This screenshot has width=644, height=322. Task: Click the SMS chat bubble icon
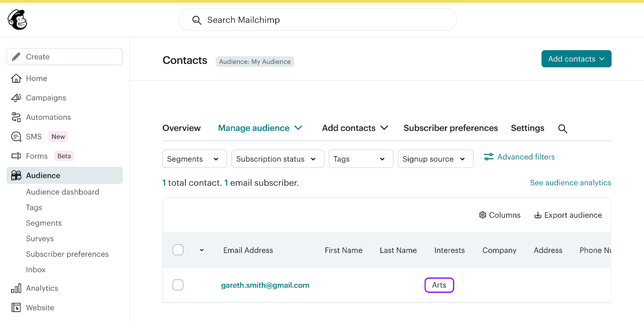(16, 137)
